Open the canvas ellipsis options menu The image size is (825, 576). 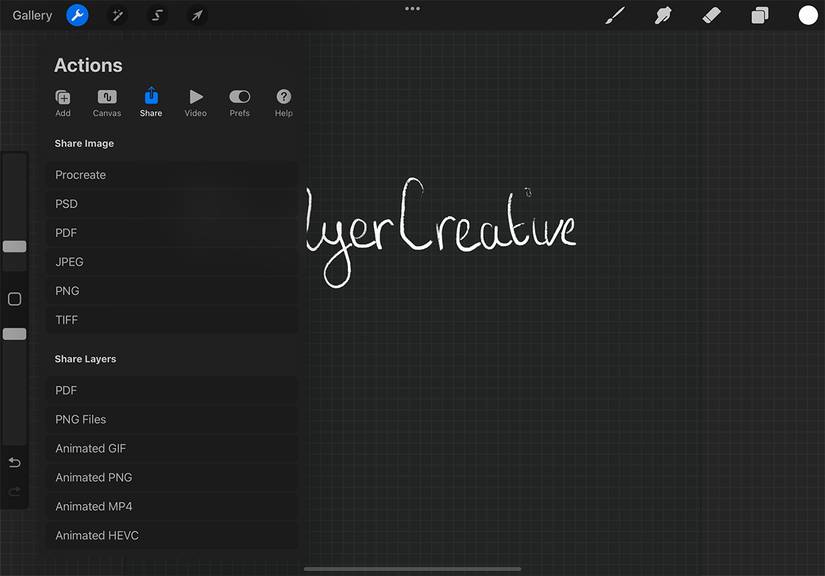tap(412, 8)
